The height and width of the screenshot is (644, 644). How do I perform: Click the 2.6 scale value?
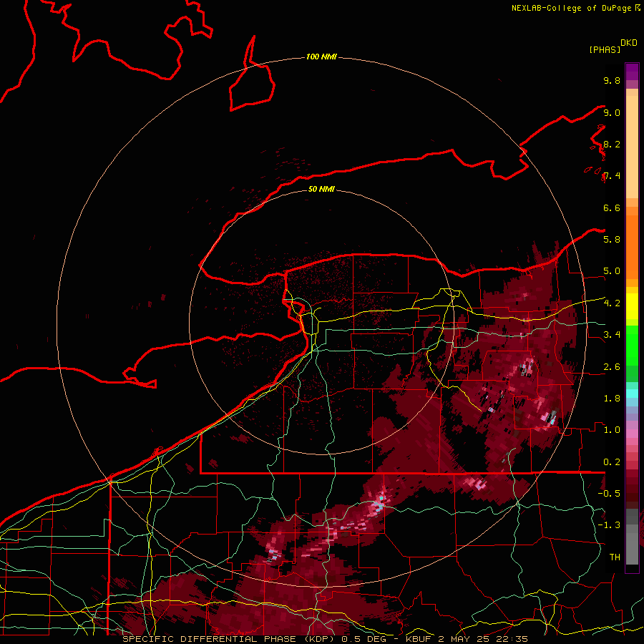point(612,366)
